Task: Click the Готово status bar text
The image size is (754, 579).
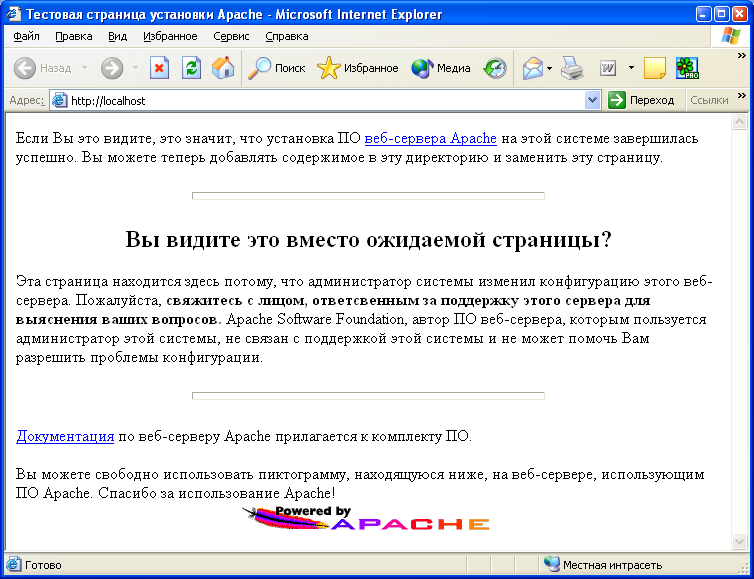Action: click(43, 565)
